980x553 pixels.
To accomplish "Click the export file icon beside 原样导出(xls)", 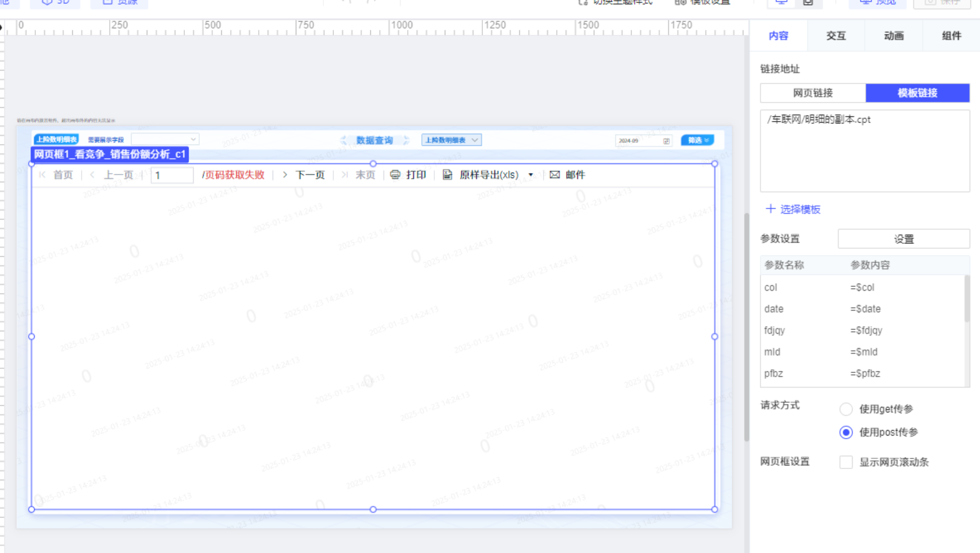I will click(x=448, y=175).
